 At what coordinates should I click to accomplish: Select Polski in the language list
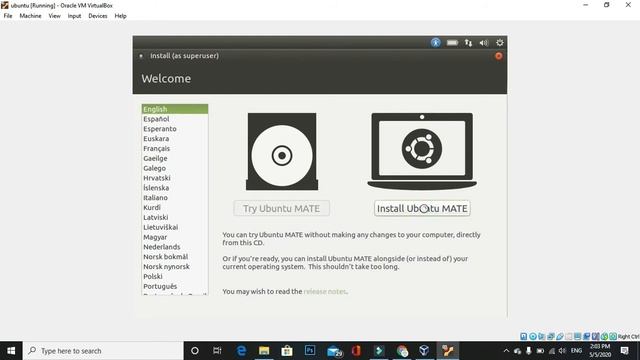click(x=175, y=276)
